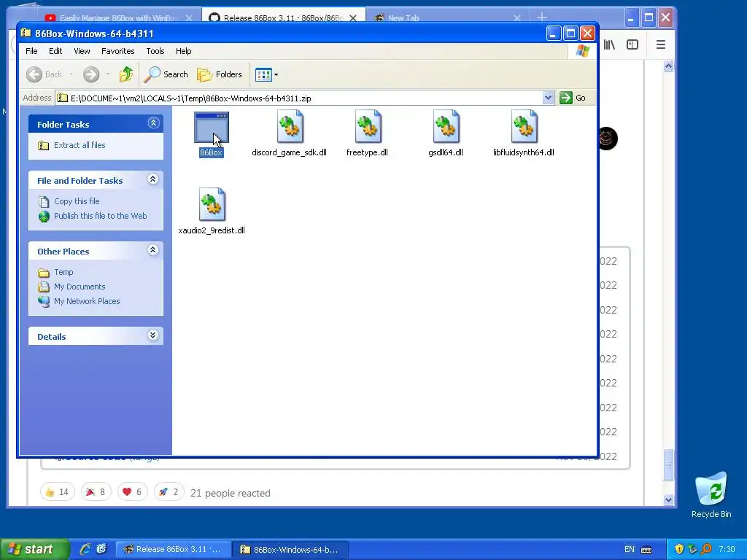Collapse the Other Places panel

tap(153, 250)
